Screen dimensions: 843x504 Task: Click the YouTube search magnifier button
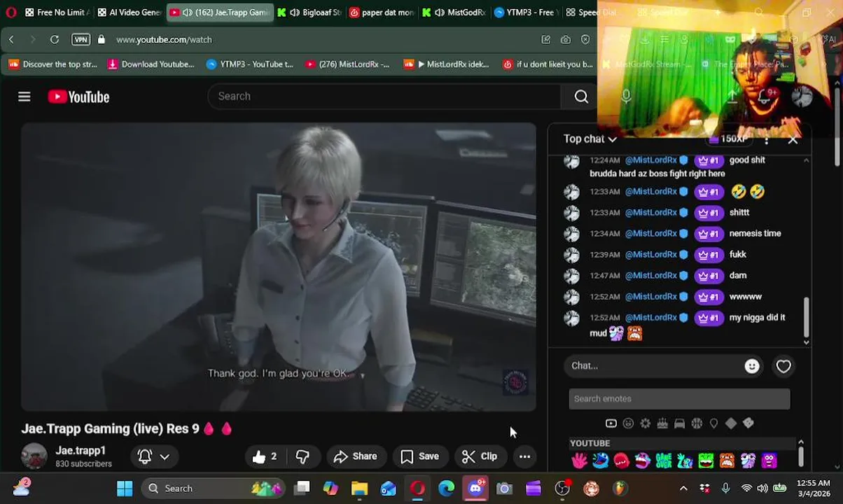tap(581, 97)
